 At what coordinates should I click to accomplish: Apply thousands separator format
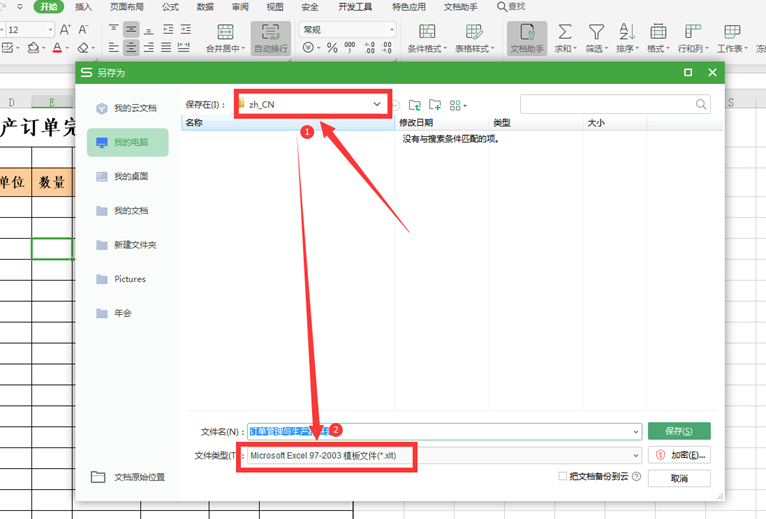(350, 47)
